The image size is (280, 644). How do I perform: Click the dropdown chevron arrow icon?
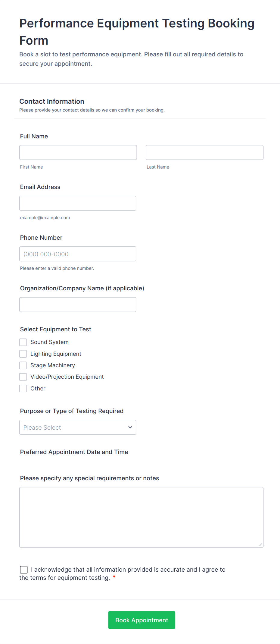point(130,427)
